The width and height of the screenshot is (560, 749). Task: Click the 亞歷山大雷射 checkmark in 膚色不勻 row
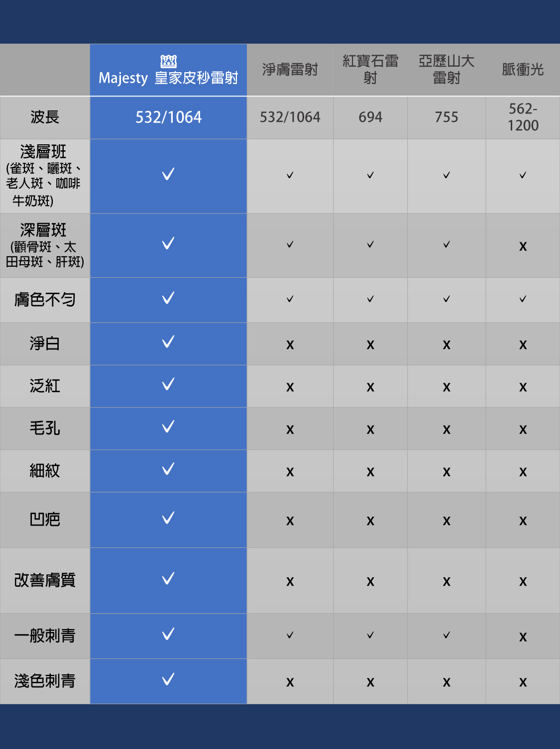(x=447, y=299)
